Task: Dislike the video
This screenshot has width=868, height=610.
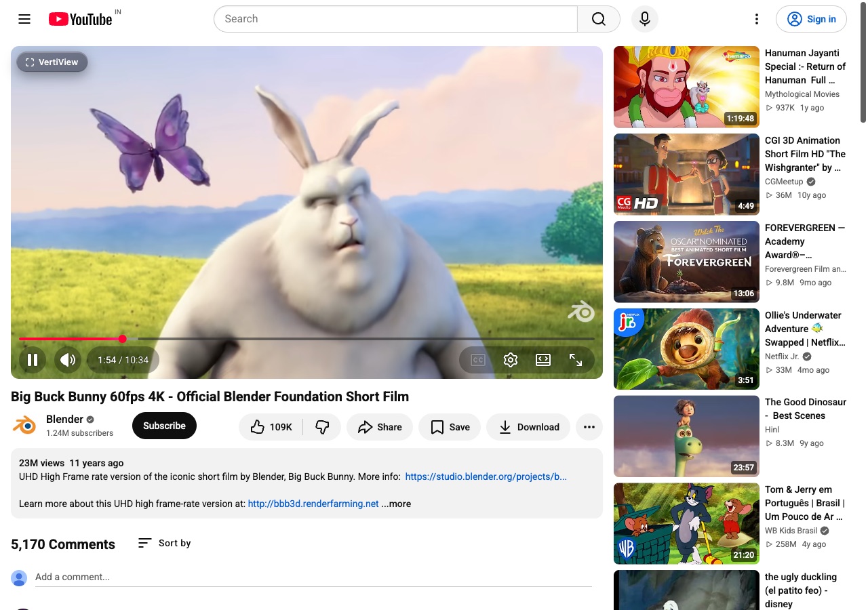Action: [x=322, y=427]
